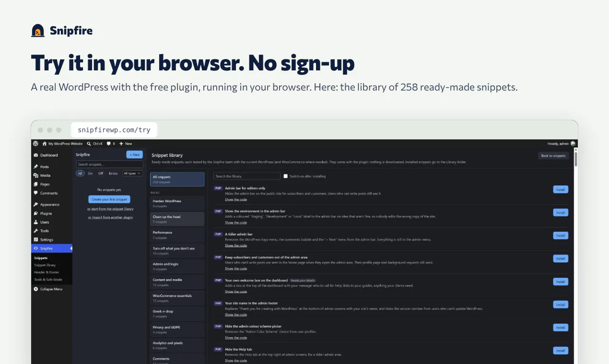Image resolution: width=609 pixels, height=364 pixels.
Task: Click the Media icon in sidebar
Action: tap(36, 176)
